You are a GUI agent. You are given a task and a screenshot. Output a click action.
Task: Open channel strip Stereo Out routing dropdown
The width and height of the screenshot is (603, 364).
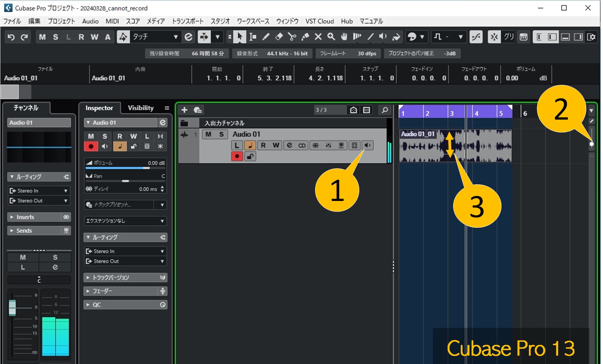[x=39, y=201]
